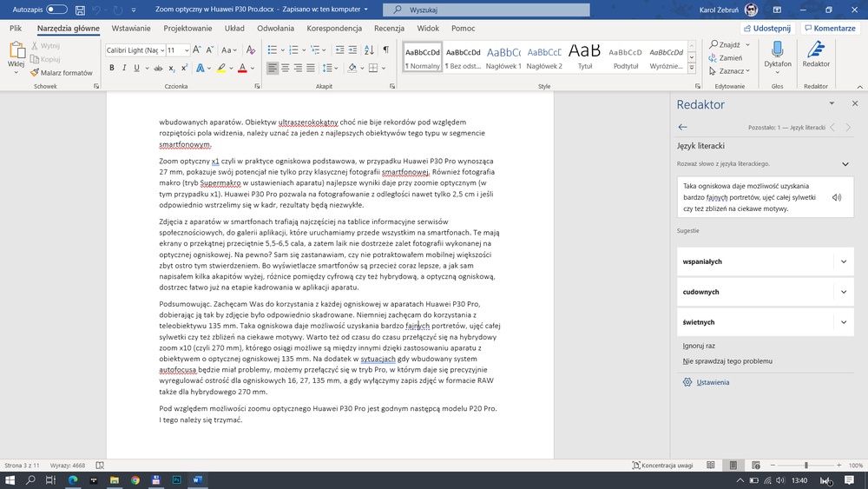Toggle strikethrough formatting

158,68
